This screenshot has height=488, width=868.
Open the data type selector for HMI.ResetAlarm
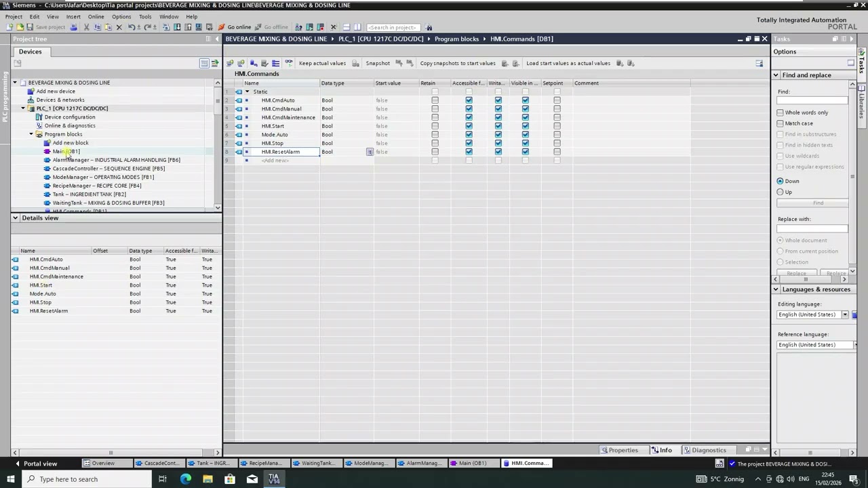click(370, 152)
